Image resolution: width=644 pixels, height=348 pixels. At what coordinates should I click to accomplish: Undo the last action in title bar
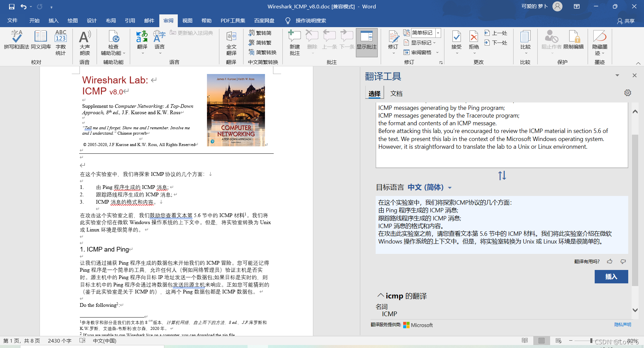pos(23,7)
